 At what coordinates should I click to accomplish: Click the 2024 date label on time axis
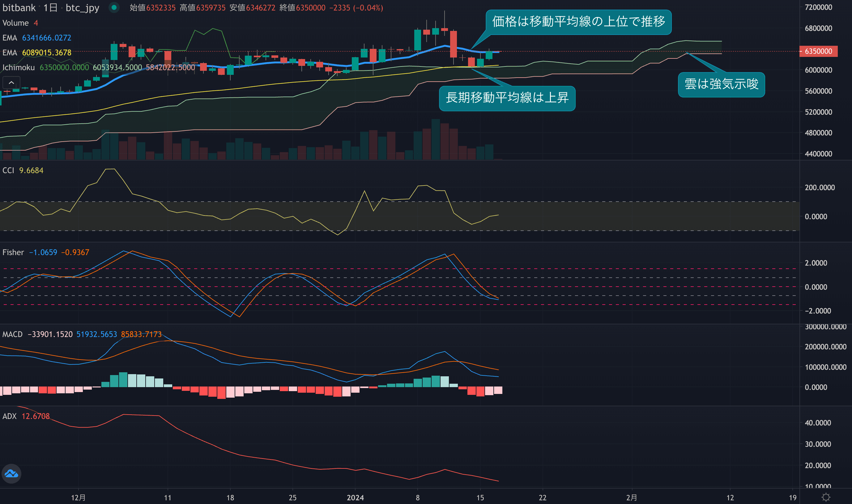click(355, 498)
